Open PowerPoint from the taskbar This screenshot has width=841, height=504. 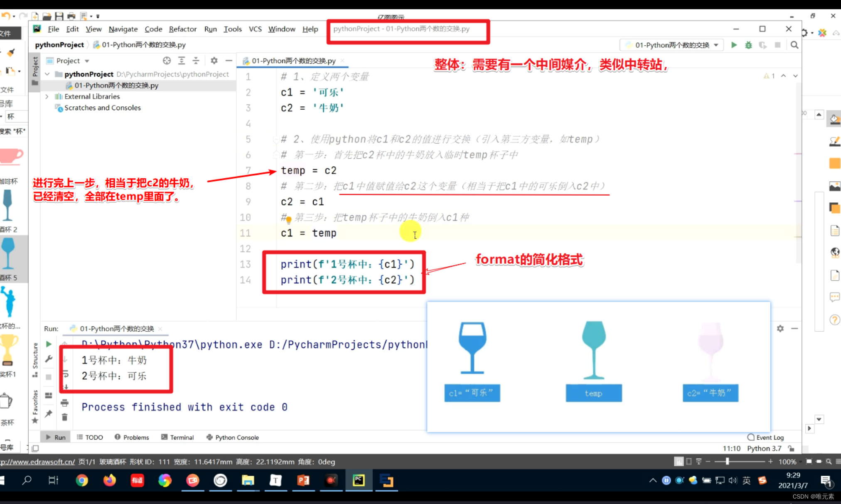(303, 481)
